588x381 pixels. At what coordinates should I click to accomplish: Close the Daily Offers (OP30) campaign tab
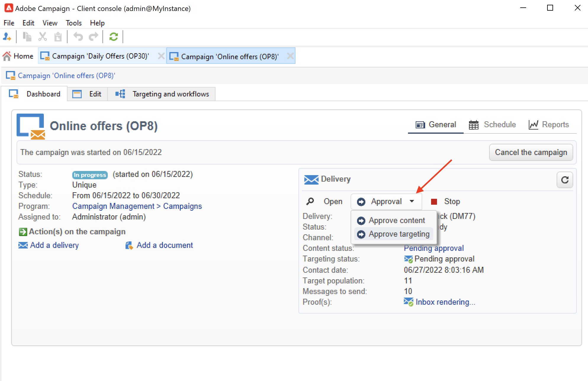pyautogui.click(x=161, y=56)
